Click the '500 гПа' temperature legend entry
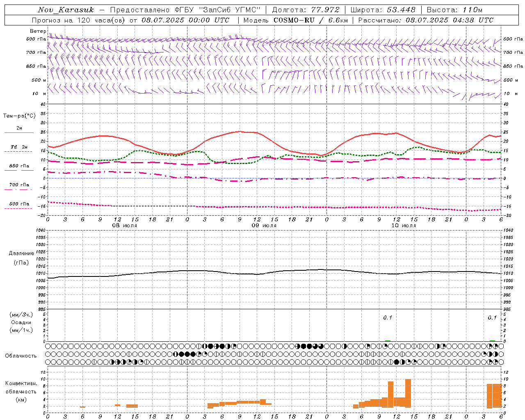The width and height of the screenshot is (525, 420). (x=19, y=204)
